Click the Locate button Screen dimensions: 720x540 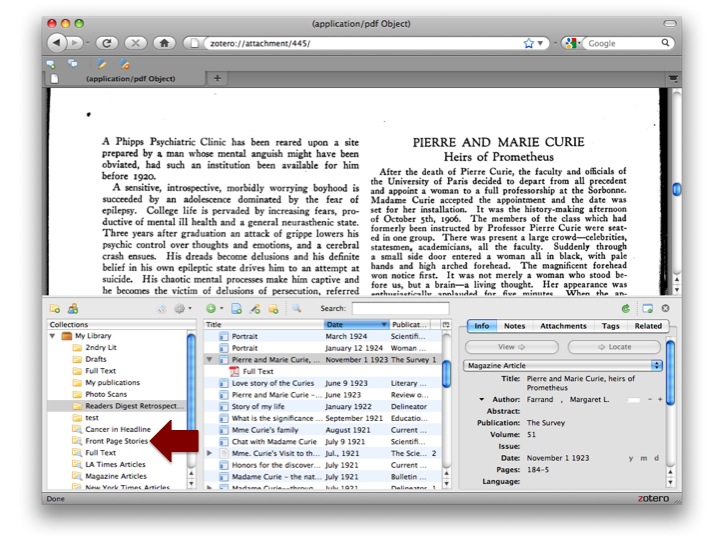[x=614, y=347]
